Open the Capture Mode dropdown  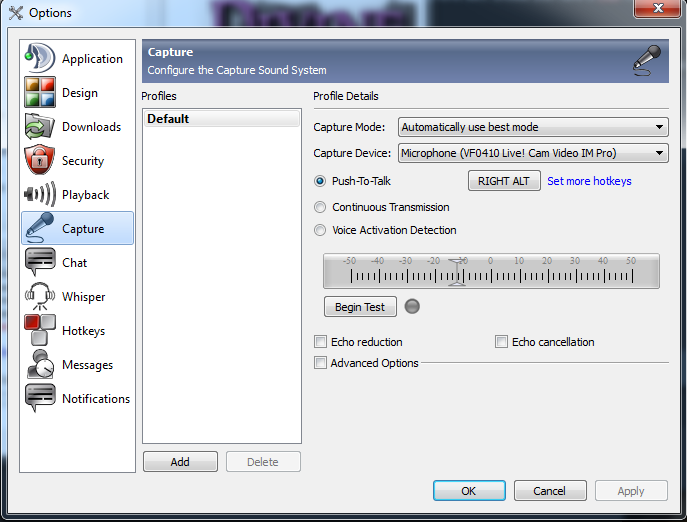click(x=533, y=127)
